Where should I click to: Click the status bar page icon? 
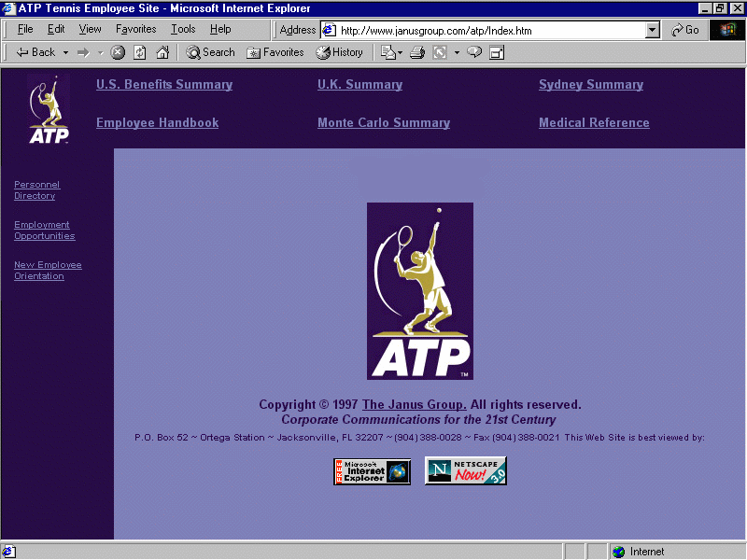click(9, 552)
